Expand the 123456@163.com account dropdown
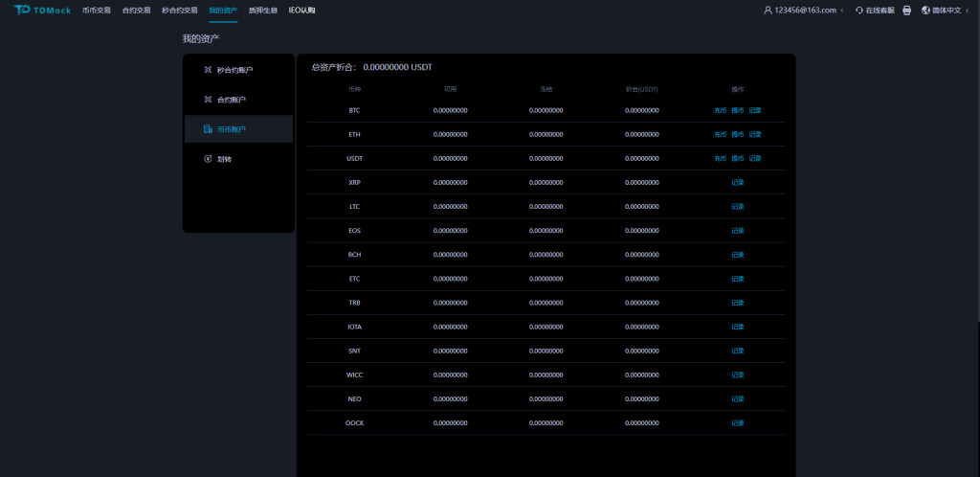The height and width of the screenshot is (477, 980). 842,11
